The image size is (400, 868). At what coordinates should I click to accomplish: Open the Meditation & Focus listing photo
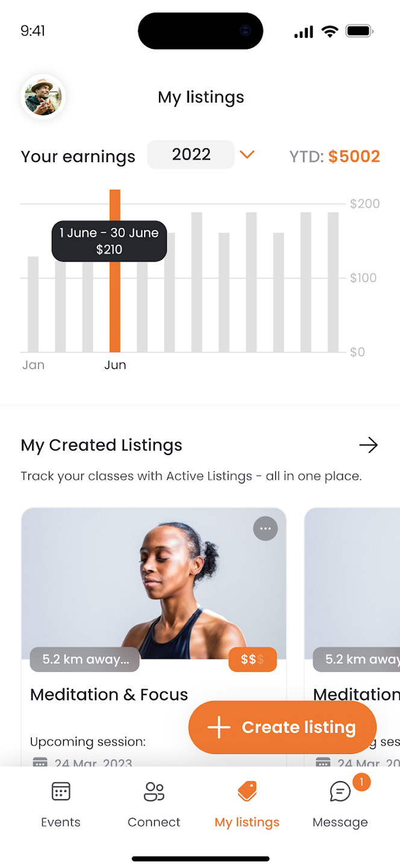(154, 579)
